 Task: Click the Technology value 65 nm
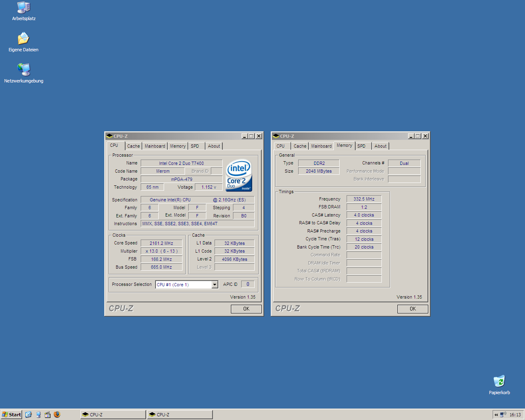point(152,187)
